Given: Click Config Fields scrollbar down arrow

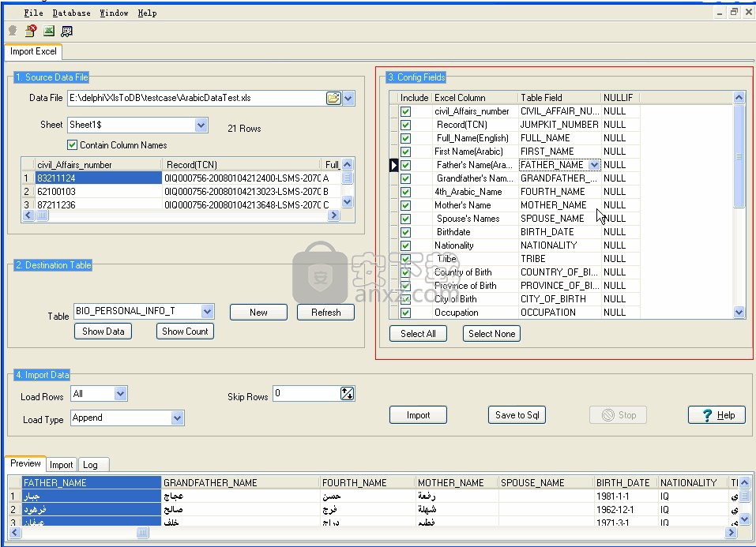Looking at the screenshot, I should tap(739, 313).
